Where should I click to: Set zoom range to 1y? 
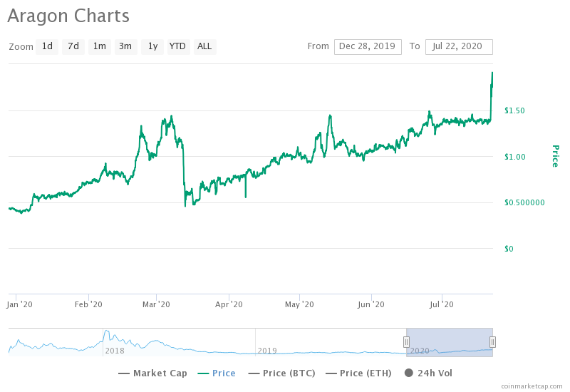pyautogui.click(x=152, y=46)
